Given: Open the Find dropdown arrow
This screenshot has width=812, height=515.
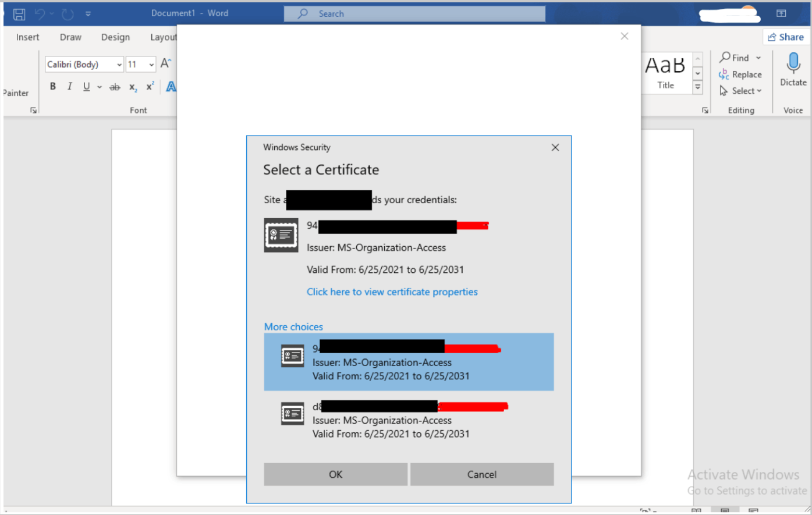Looking at the screenshot, I should [758, 58].
